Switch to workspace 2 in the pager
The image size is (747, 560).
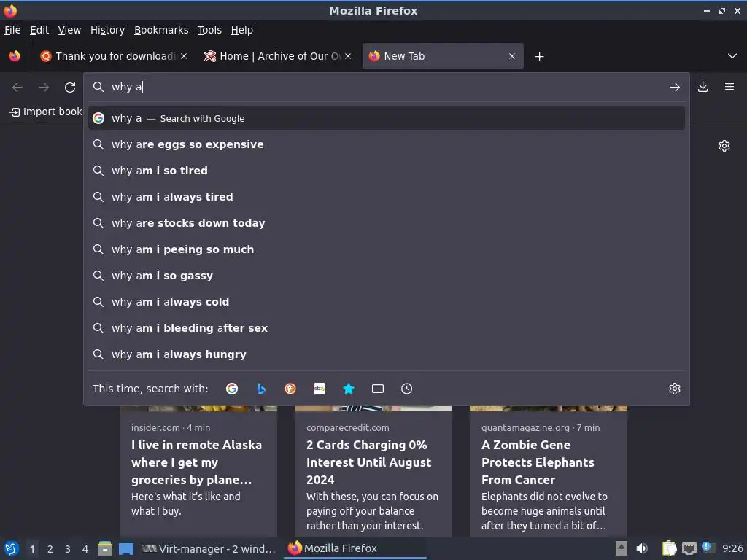click(x=50, y=549)
